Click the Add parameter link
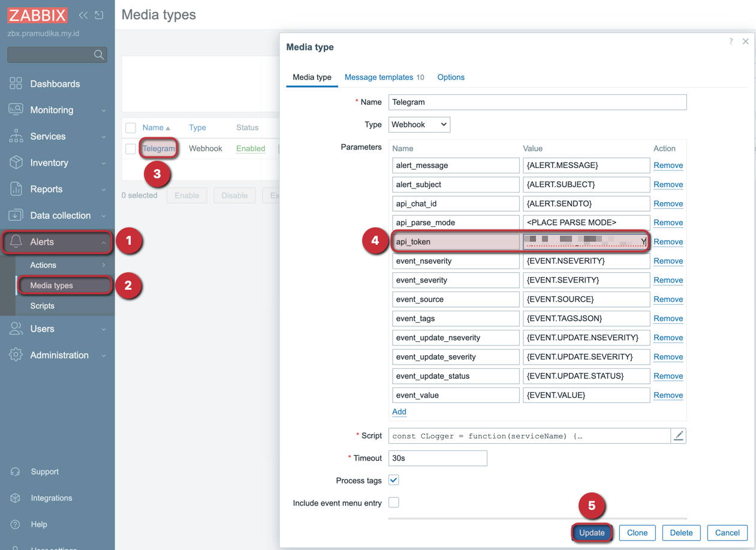756x550 pixels. [399, 411]
